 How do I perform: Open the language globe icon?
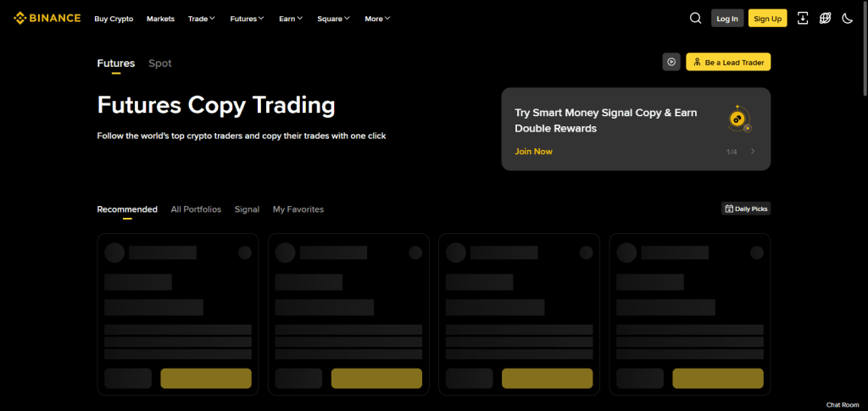825,19
